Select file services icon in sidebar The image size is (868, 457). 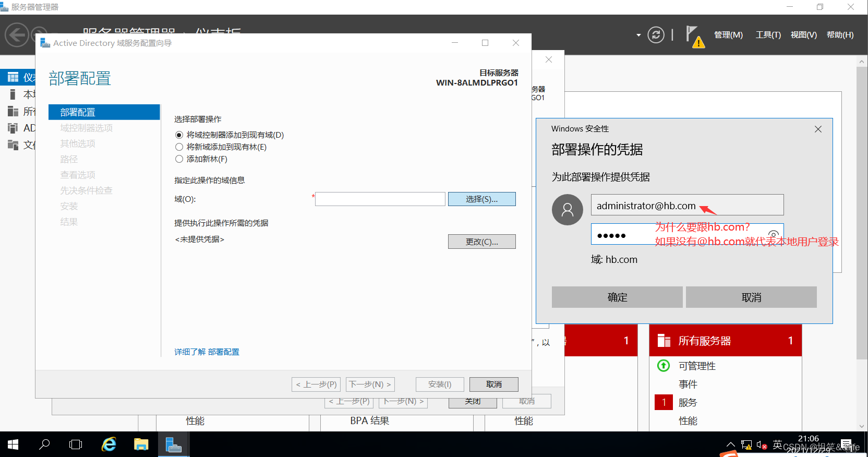point(13,145)
